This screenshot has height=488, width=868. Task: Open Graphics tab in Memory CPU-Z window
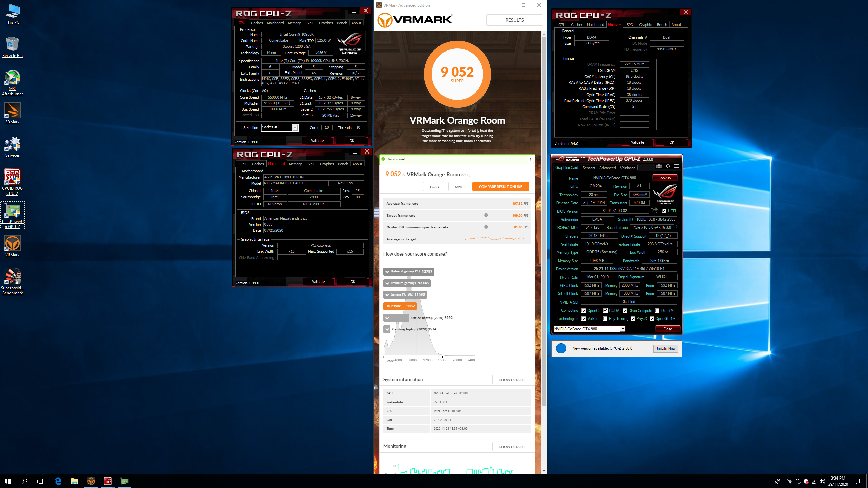tap(646, 25)
